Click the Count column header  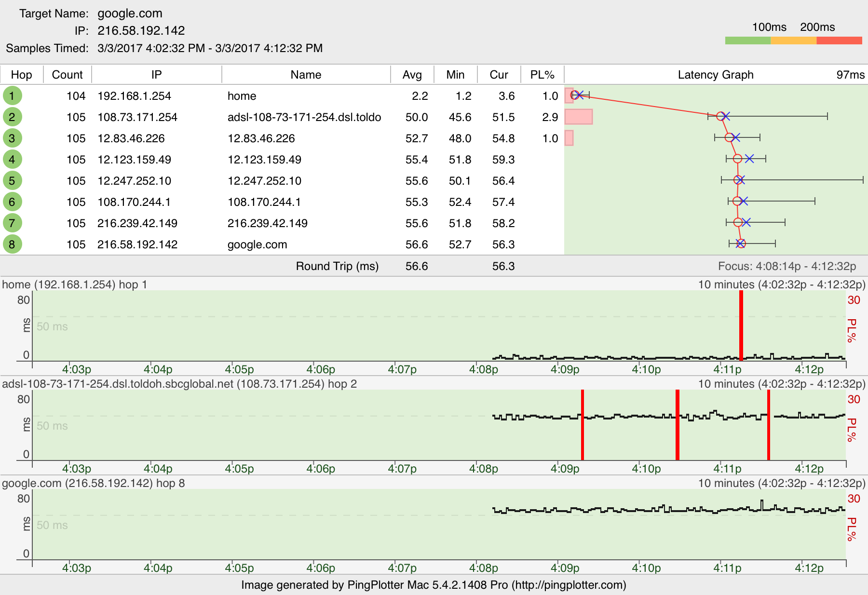(68, 75)
